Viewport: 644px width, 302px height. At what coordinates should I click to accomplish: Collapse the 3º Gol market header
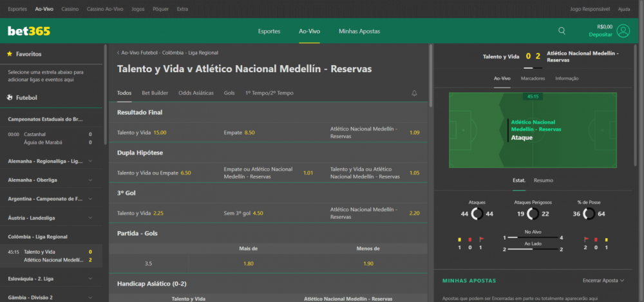[x=268, y=193]
